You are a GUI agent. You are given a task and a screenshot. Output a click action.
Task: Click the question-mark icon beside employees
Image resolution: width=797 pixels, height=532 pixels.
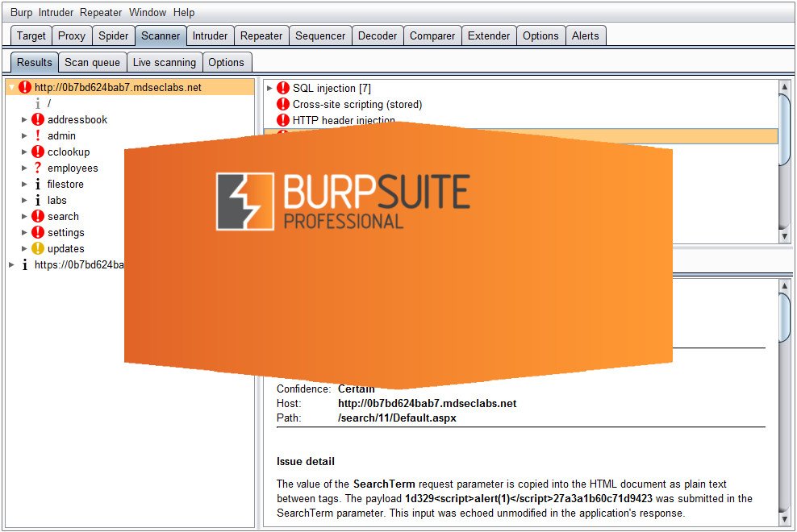[38, 168]
